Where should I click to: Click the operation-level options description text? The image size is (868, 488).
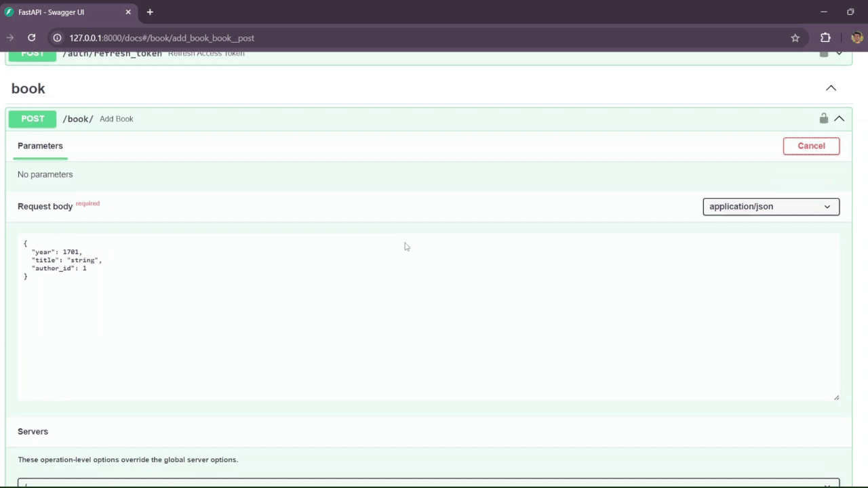click(x=127, y=460)
